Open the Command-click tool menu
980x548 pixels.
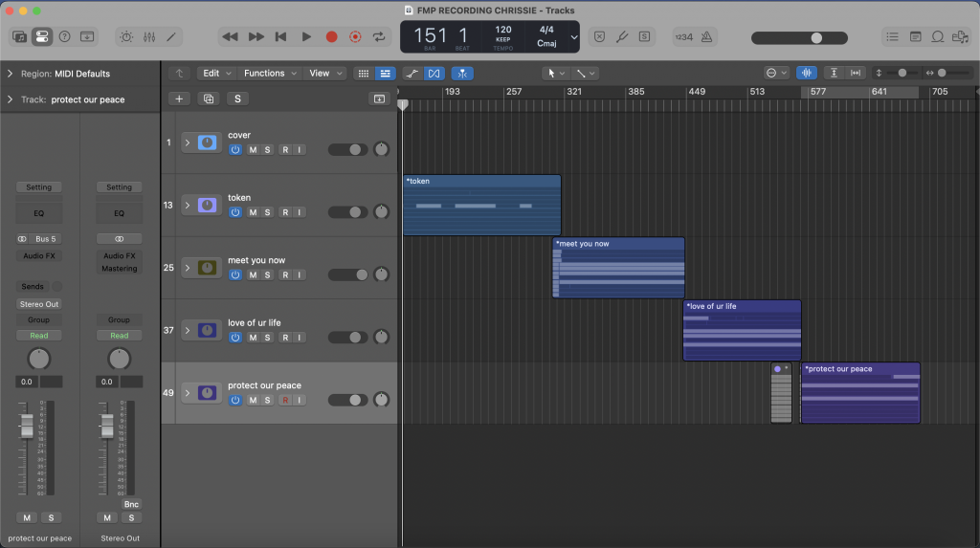tap(586, 74)
